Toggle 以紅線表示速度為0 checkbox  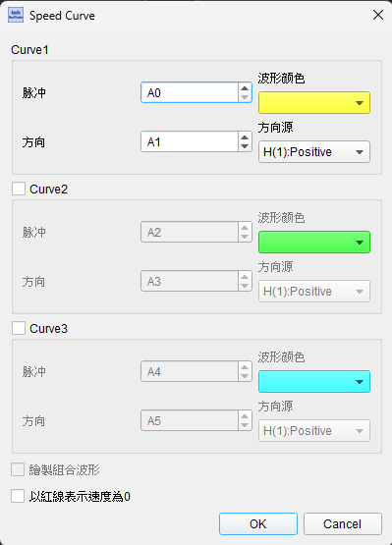coord(18,496)
